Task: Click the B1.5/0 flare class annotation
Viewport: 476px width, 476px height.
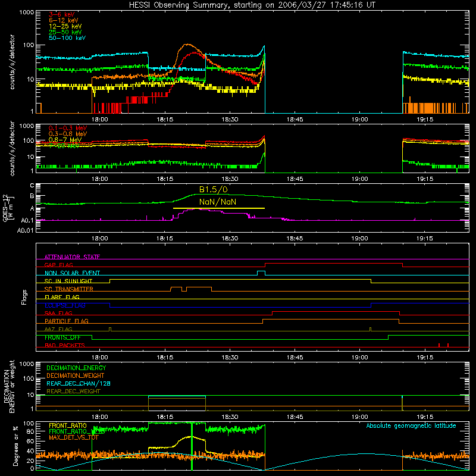Action: coord(214,189)
